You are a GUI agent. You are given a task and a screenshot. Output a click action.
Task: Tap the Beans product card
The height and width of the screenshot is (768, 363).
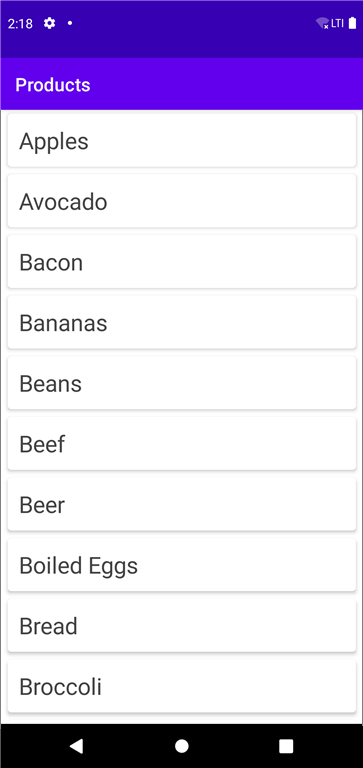pos(182,383)
